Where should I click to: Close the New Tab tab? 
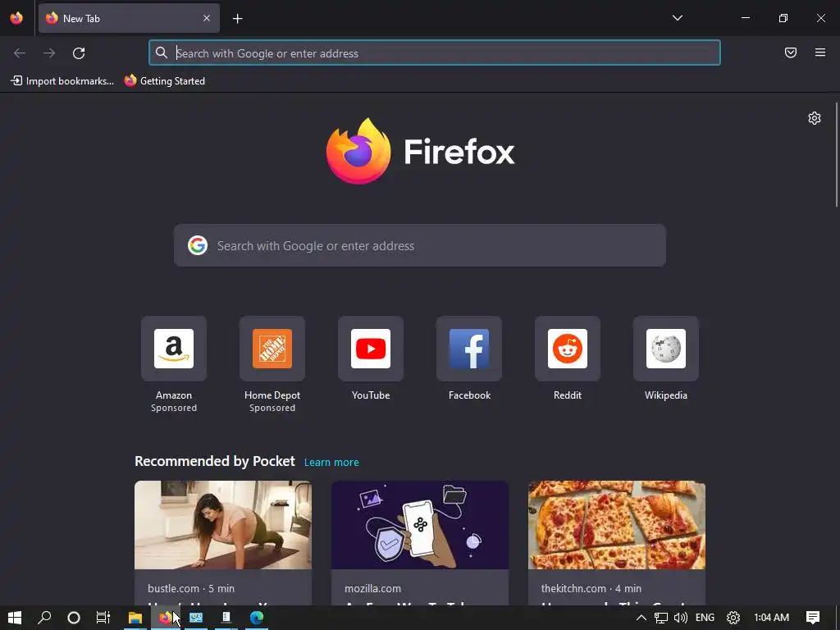[207, 18]
